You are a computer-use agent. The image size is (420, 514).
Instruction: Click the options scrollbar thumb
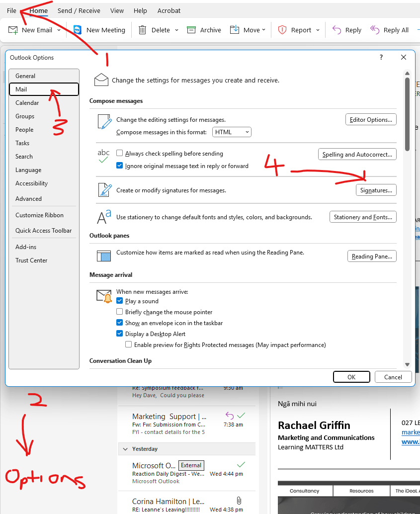[x=407, y=114]
